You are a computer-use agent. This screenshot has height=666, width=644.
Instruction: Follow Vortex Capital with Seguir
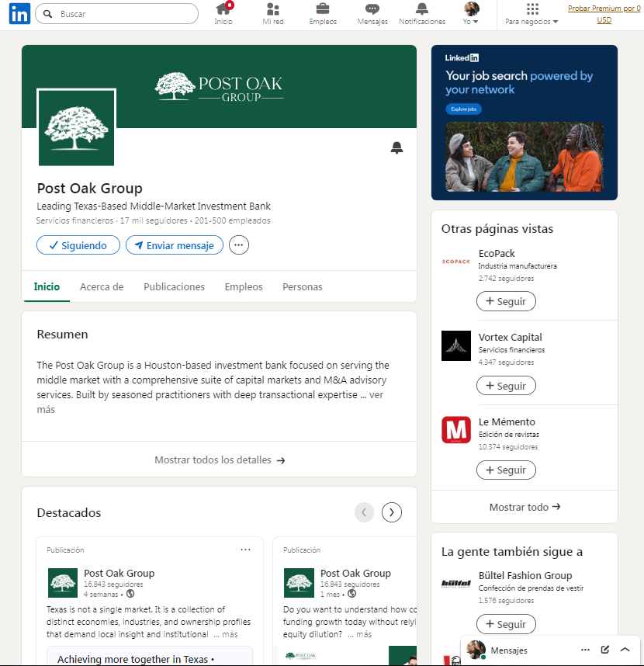pyautogui.click(x=506, y=386)
